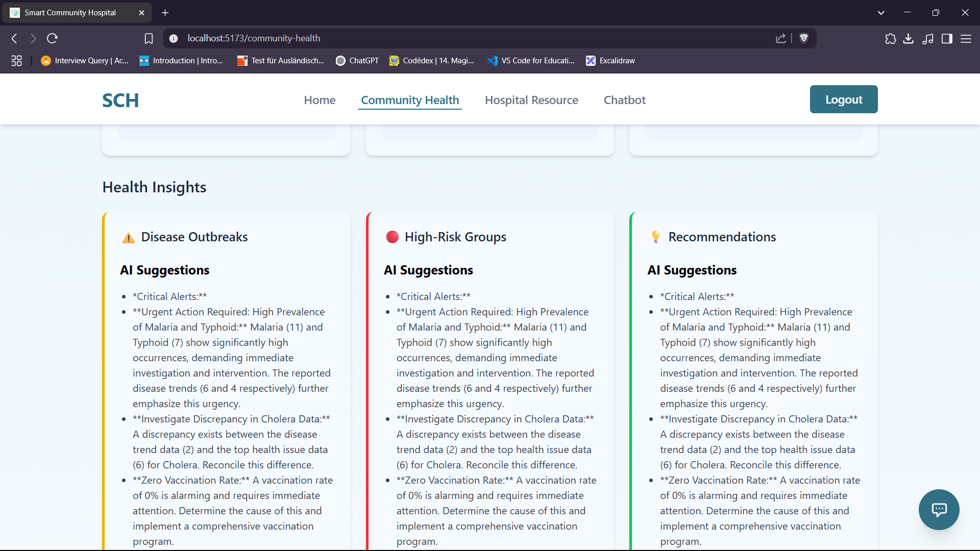
Task: Open the browser extensions icon
Action: tap(891, 38)
